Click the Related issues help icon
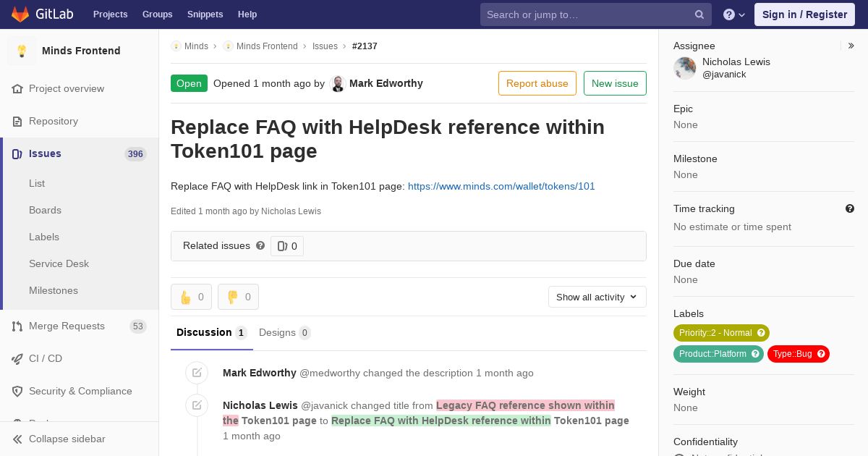 point(260,245)
